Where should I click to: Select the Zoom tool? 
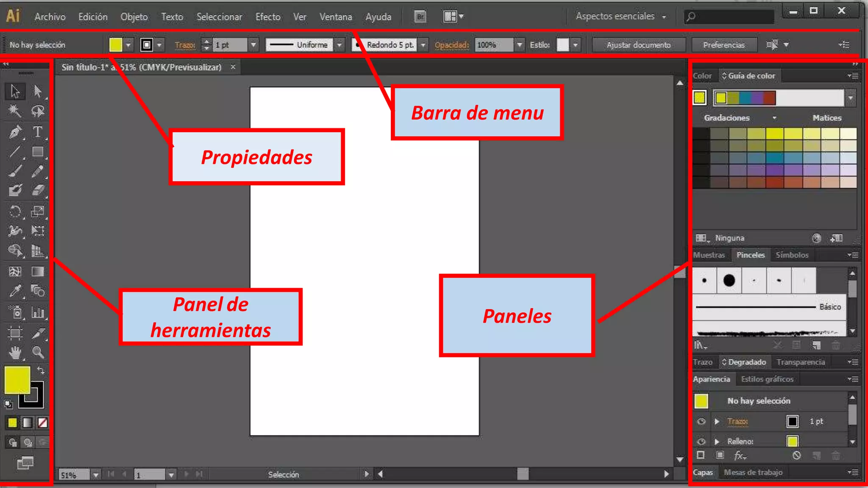[38, 352]
